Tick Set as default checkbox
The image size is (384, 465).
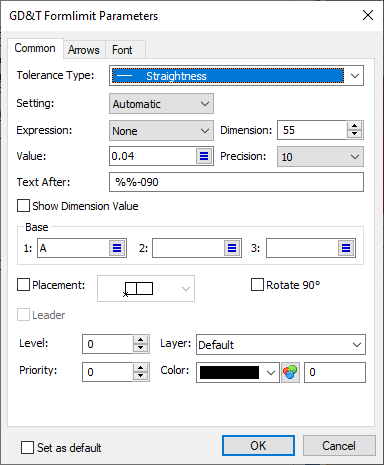point(27,447)
